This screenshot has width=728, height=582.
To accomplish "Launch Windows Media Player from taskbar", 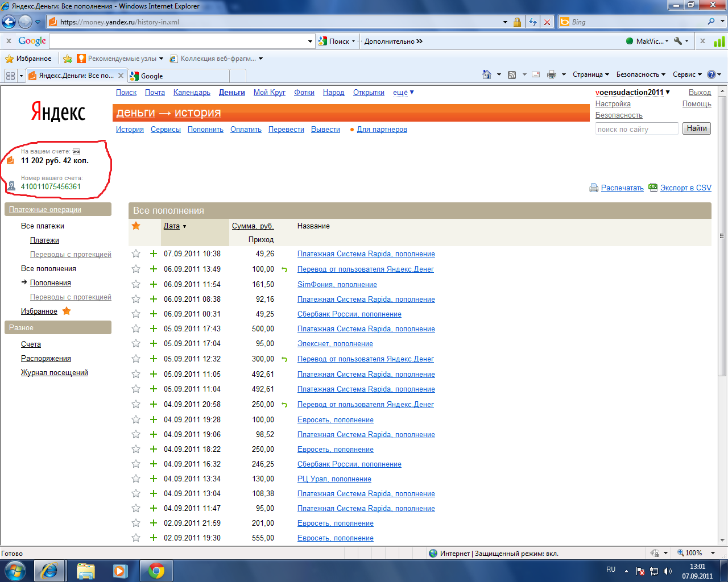I will click(x=121, y=571).
